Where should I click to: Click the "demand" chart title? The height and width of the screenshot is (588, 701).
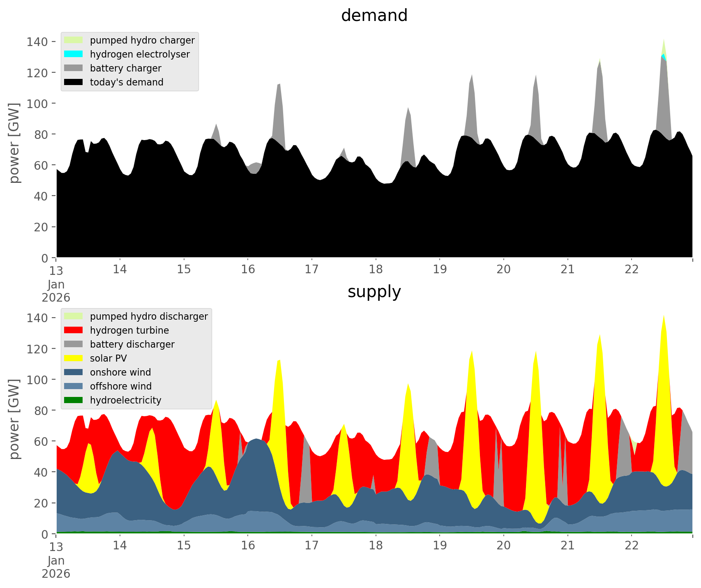374,16
